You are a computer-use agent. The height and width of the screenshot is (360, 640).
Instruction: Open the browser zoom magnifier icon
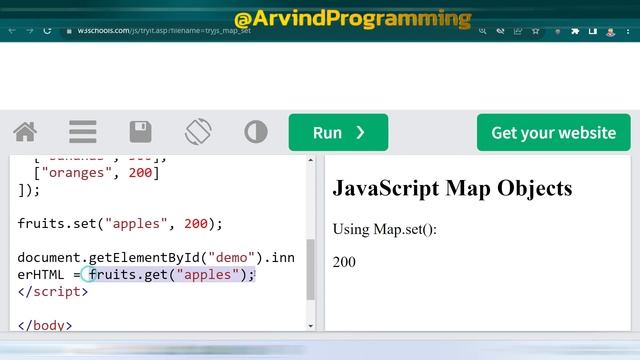(x=482, y=31)
